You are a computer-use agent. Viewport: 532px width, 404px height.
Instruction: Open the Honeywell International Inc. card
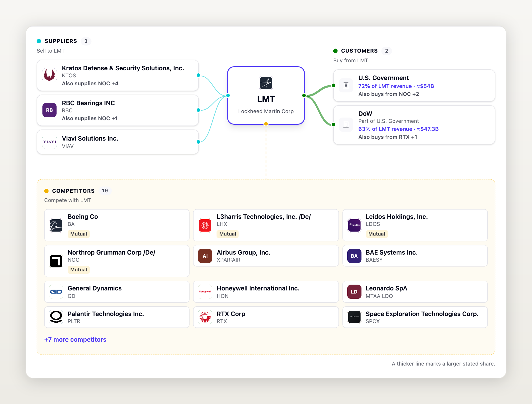(266, 292)
